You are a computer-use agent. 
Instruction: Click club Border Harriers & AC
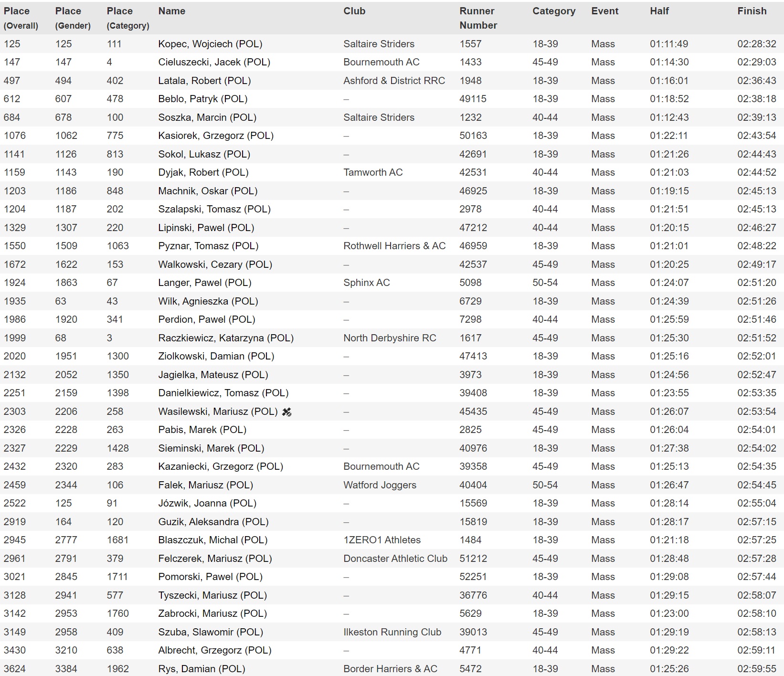pos(390,669)
